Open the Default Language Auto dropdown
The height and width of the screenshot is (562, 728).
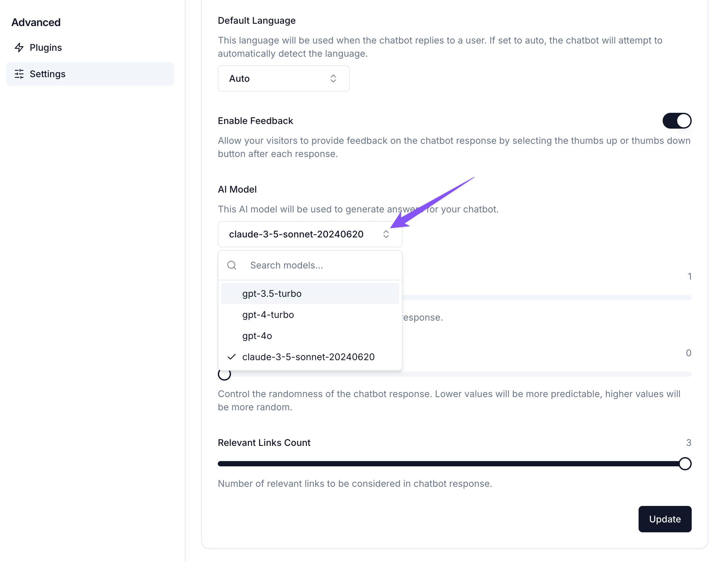pyautogui.click(x=283, y=78)
